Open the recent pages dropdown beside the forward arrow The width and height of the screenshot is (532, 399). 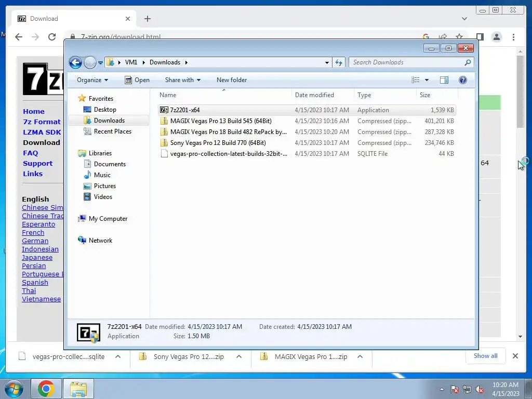100,63
